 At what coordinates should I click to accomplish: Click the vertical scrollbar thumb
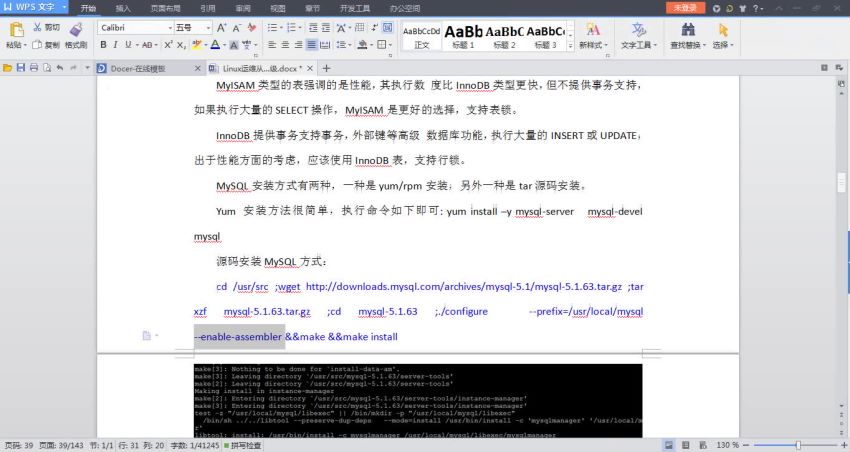[841, 183]
